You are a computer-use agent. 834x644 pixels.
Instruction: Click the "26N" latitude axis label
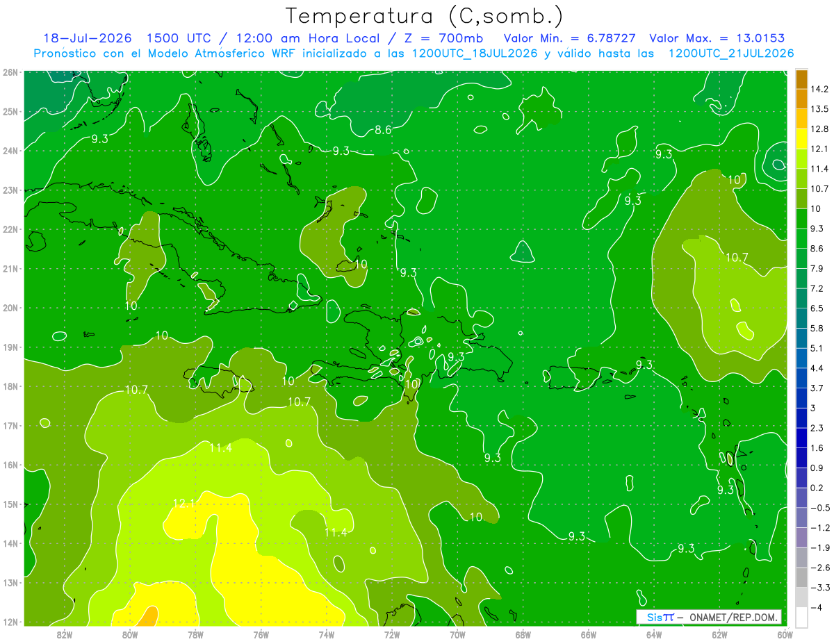pyautogui.click(x=9, y=72)
